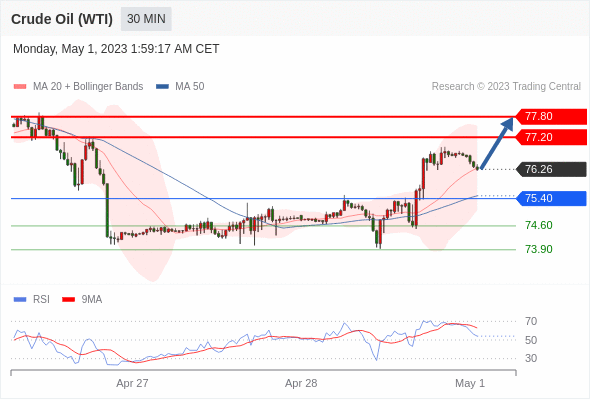The width and height of the screenshot is (590, 400).
Task: Click the 9MA legend label
Action: click(x=92, y=300)
